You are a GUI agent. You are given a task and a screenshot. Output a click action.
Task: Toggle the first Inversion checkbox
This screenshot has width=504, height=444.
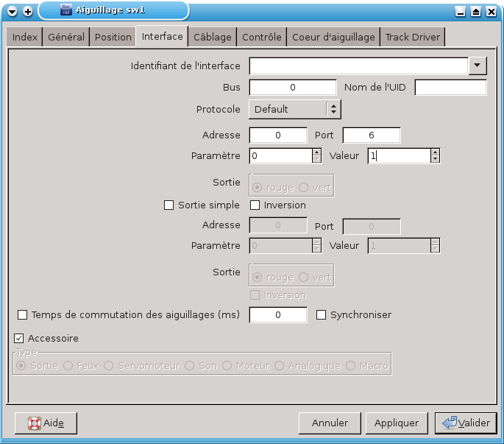click(256, 205)
